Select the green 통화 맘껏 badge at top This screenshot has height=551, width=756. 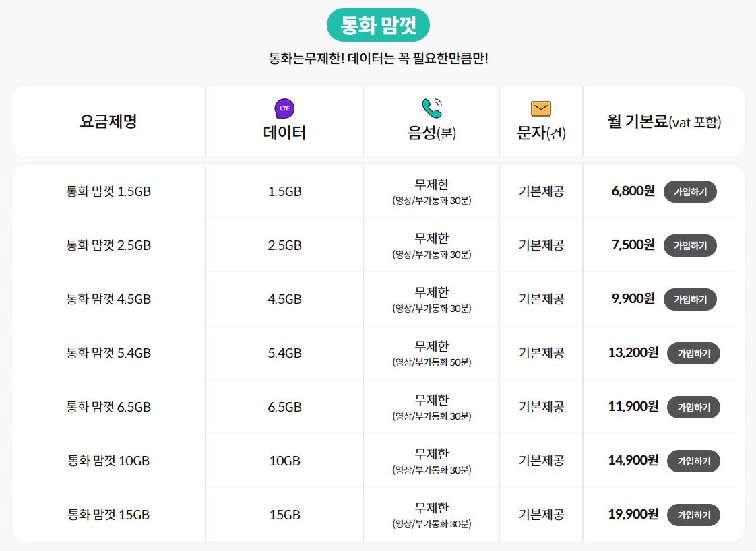378,25
